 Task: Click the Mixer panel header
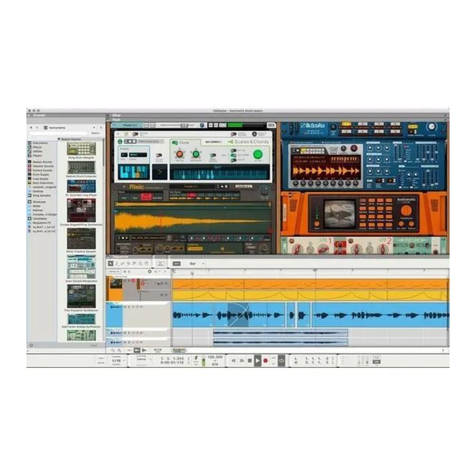point(116,115)
